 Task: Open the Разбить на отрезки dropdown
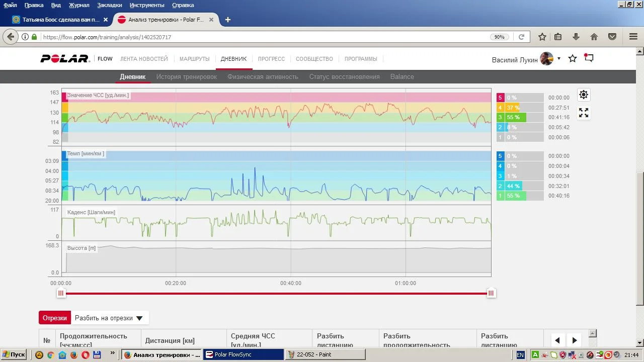pos(109,318)
